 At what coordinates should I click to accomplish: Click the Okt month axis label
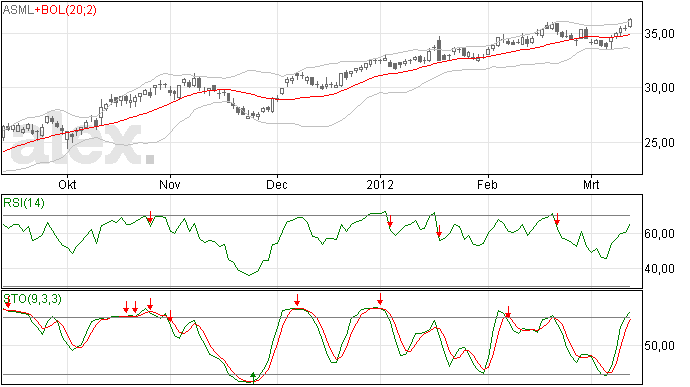(x=67, y=184)
